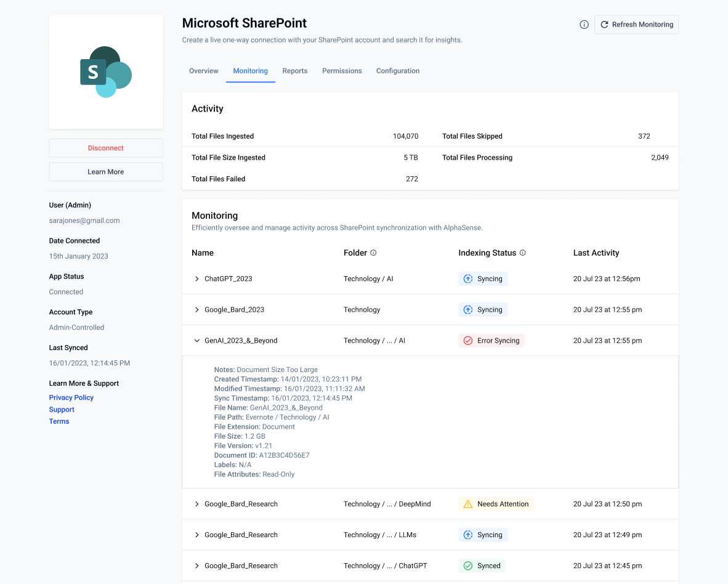Image resolution: width=728 pixels, height=584 pixels.
Task: Expand the Google_Bard_Research LLMs row
Action: coord(197,535)
